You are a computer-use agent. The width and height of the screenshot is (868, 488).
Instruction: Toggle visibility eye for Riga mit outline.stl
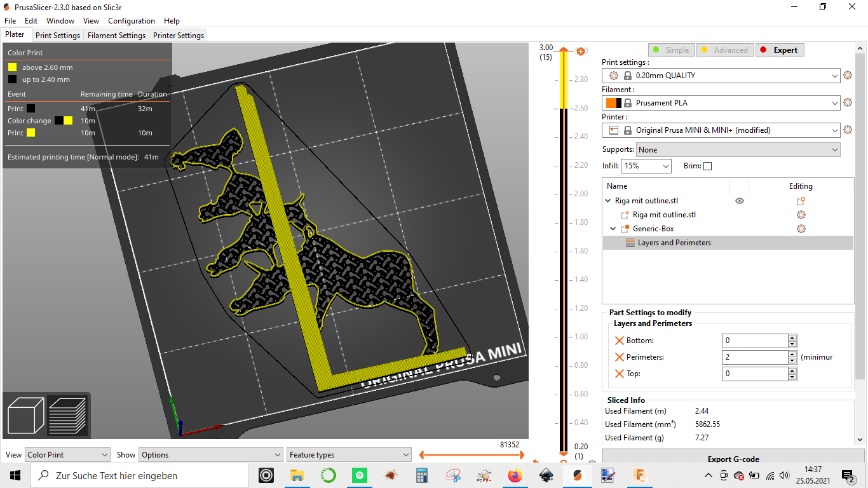coord(739,201)
